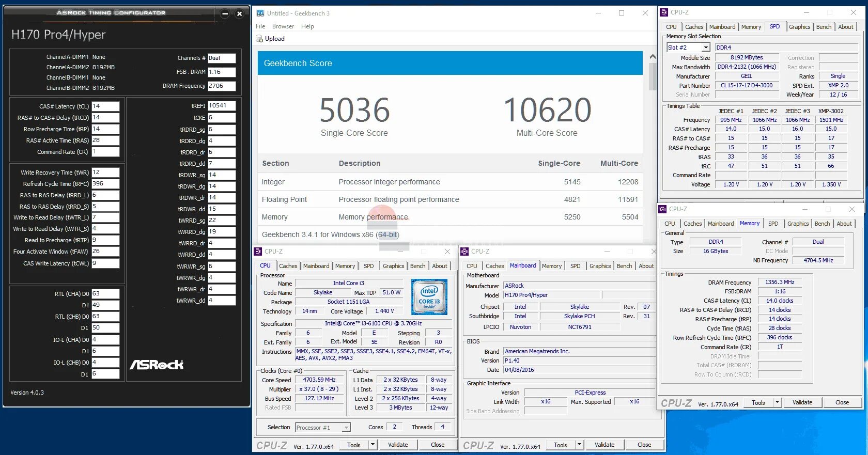This screenshot has width=868, height=455.
Task: Click the CPU-Z app icon in CPU tab window title
Action: pyautogui.click(x=258, y=252)
